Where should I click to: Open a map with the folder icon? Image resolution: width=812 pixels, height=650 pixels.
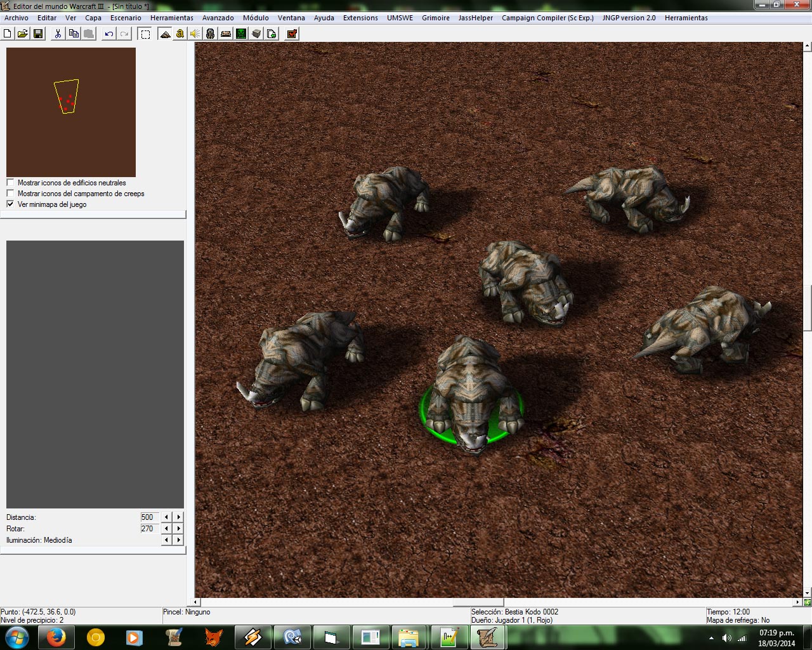[22, 34]
